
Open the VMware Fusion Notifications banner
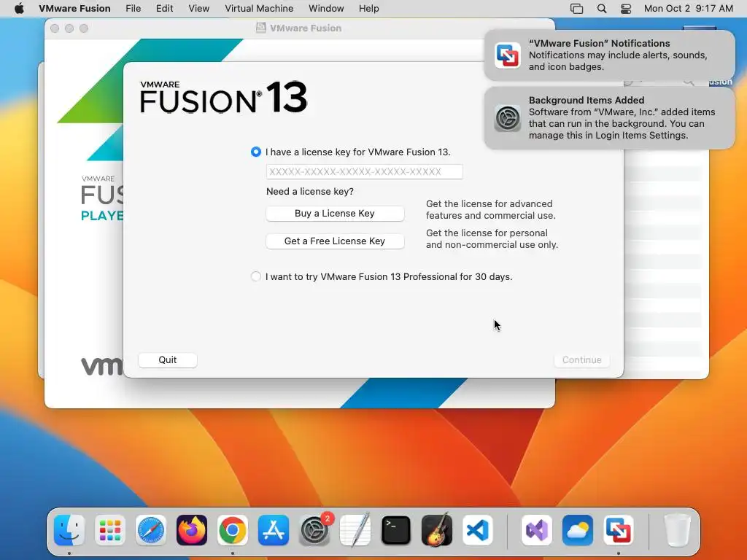point(610,55)
